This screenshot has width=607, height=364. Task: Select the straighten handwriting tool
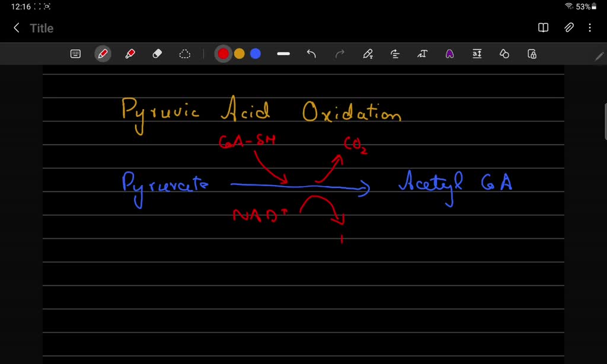point(395,53)
